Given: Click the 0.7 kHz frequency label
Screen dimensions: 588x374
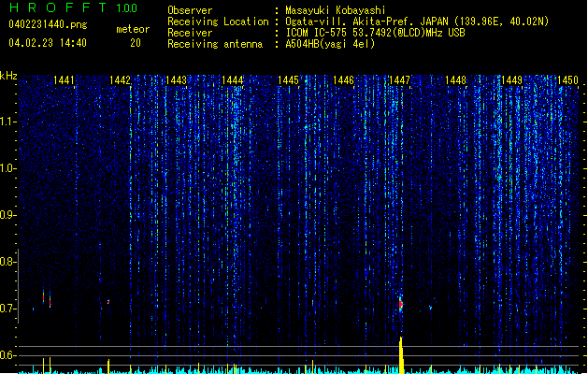Looking at the screenshot, I should click(7, 309).
